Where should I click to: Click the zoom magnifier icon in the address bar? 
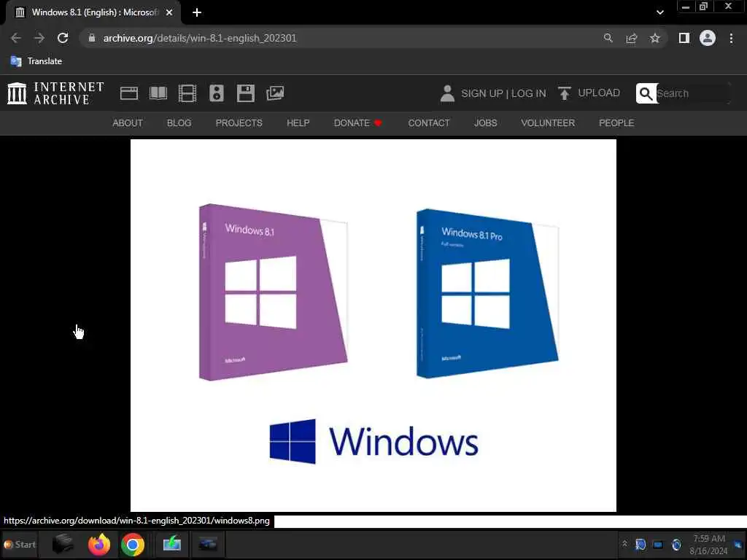[608, 38]
